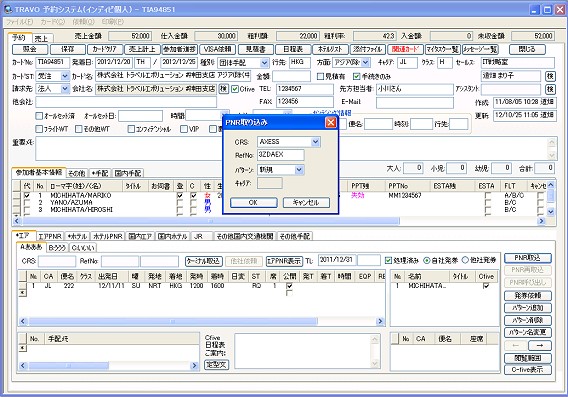Select the 自社発券 radio button
Image resolution: width=568 pixels, height=397 pixels.
click(x=427, y=260)
